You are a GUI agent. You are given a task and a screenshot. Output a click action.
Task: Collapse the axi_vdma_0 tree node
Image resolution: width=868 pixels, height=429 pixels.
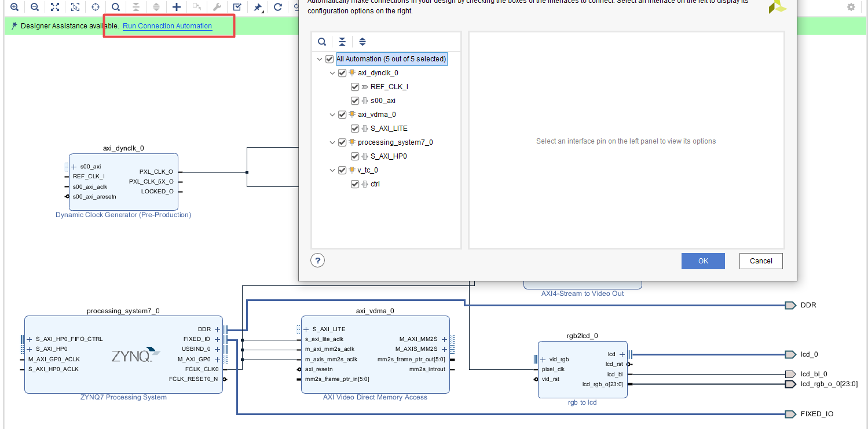pyautogui.click(x=332, y=115)
